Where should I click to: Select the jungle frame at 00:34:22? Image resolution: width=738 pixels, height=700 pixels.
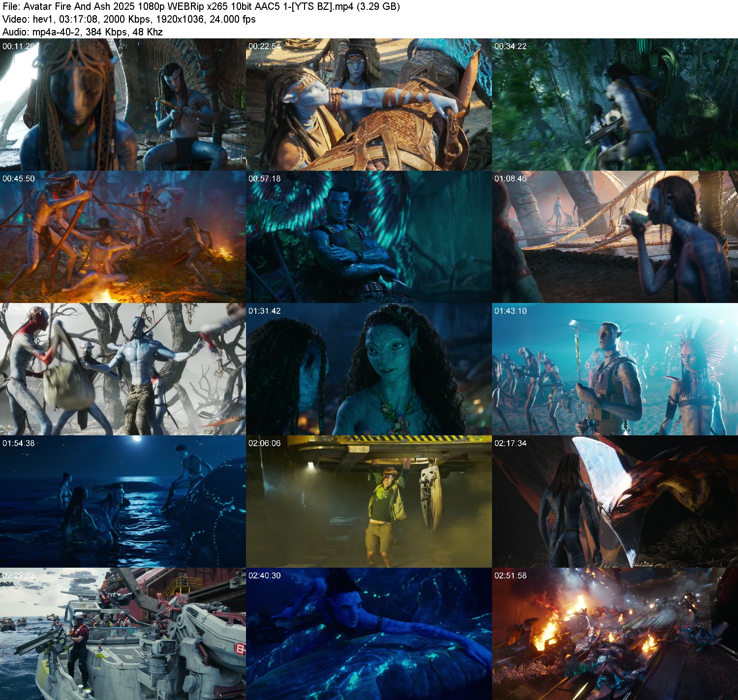pos(615,105)
